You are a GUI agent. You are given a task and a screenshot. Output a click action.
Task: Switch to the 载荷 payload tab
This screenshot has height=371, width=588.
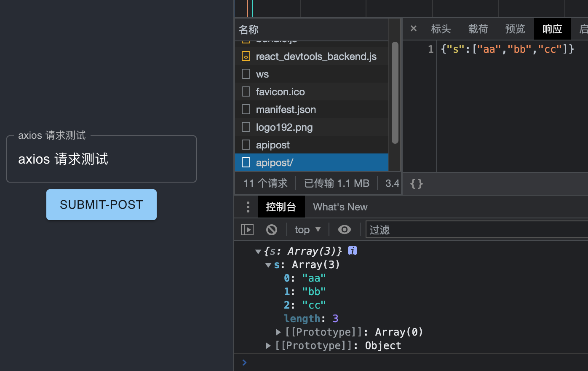pos(478,29)
